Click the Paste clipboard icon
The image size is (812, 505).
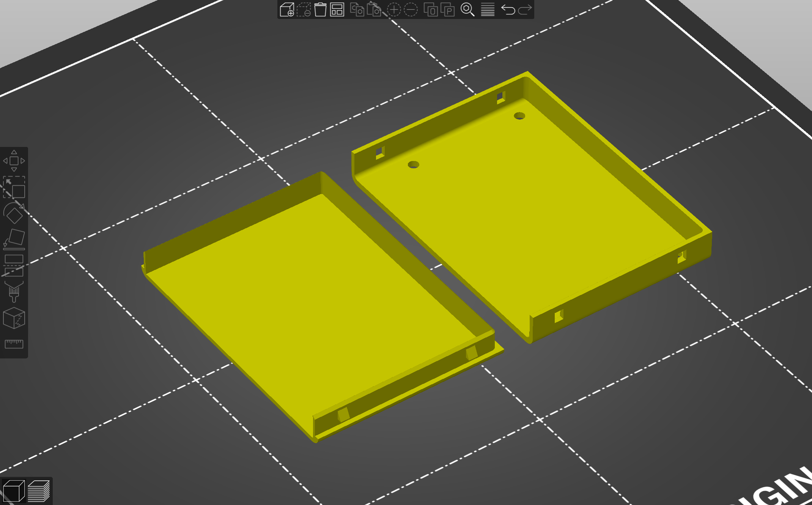point(374,9)
